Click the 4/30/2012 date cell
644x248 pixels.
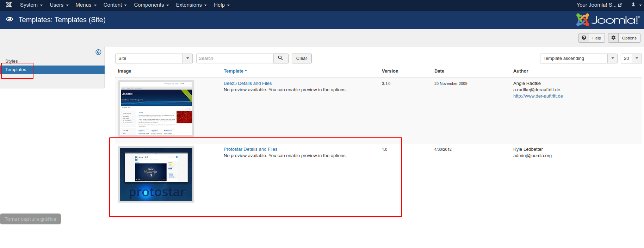pos(443,149)
